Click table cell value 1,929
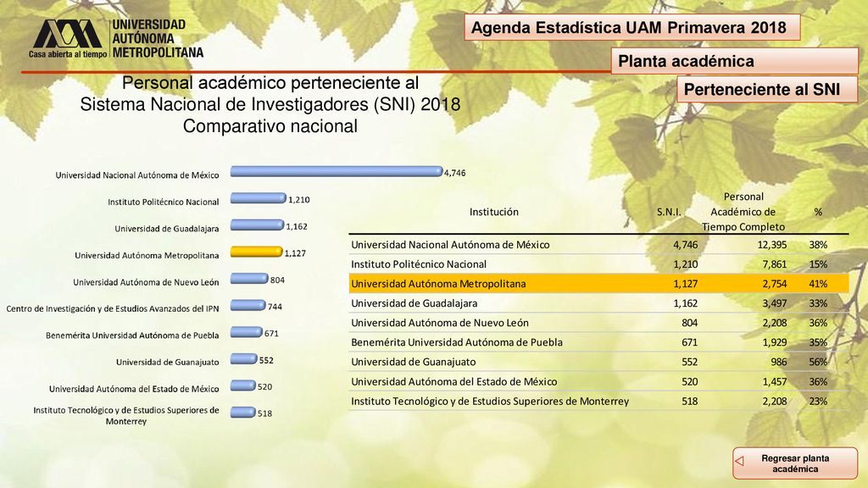Screen dimensions: 868x488 click(x=775, y=342)
